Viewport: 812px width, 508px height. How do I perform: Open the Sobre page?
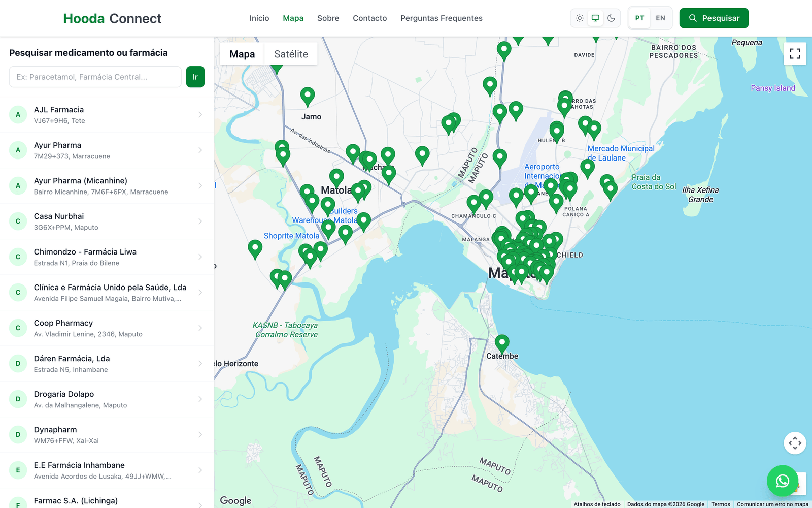(328, 18)
